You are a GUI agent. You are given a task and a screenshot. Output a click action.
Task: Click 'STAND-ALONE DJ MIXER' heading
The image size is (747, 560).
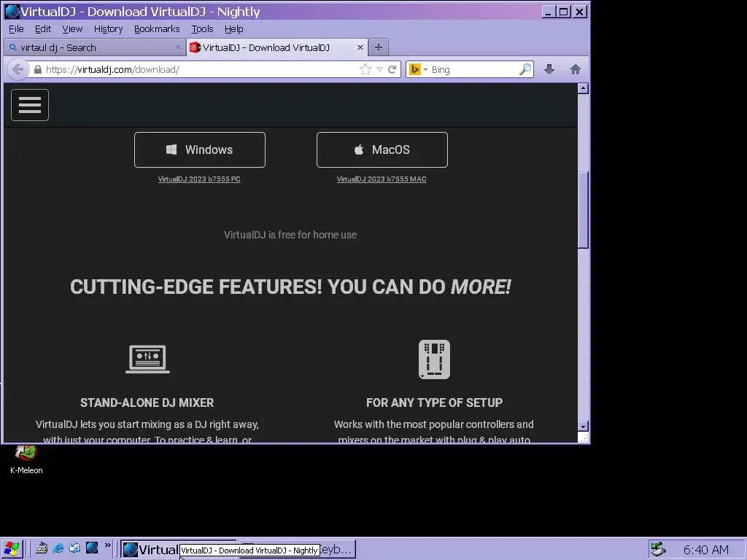(147, 402)
